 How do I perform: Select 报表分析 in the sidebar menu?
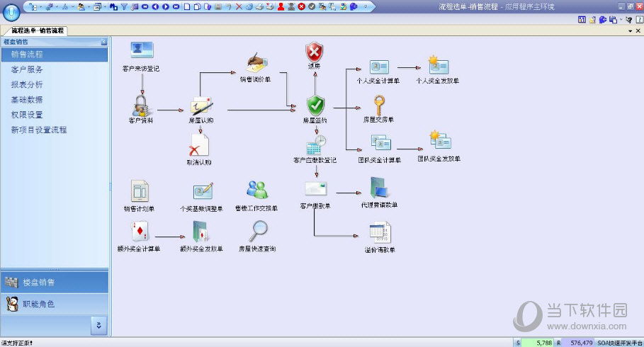(27, 84)
